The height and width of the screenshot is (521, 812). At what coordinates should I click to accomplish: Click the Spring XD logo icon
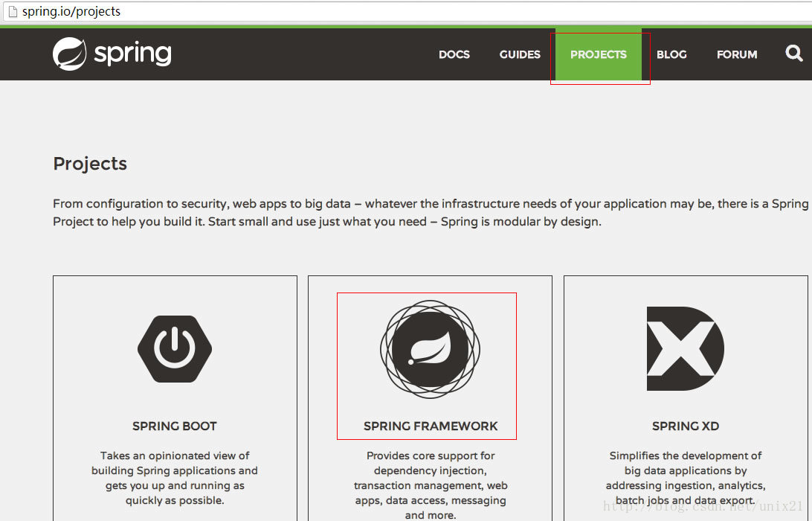coord(685,348)
